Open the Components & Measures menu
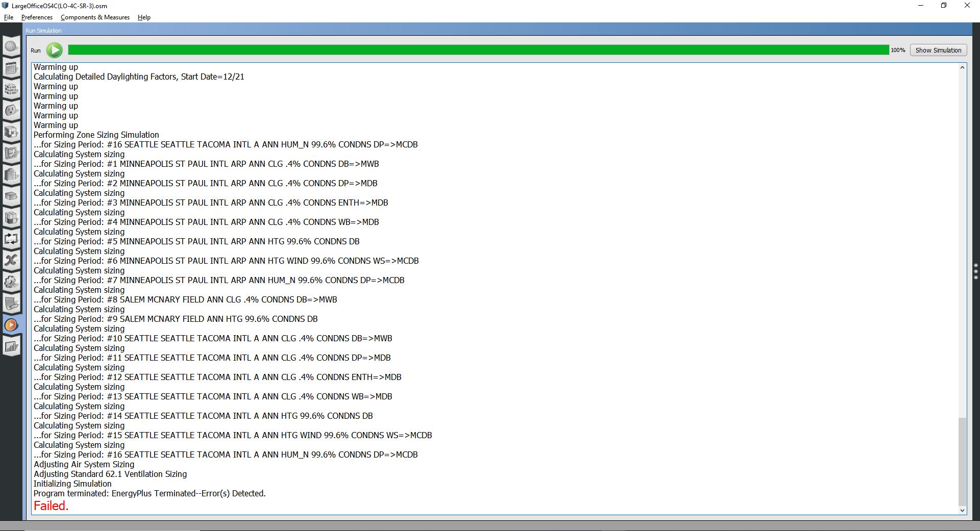 click(x=95, y=17)
